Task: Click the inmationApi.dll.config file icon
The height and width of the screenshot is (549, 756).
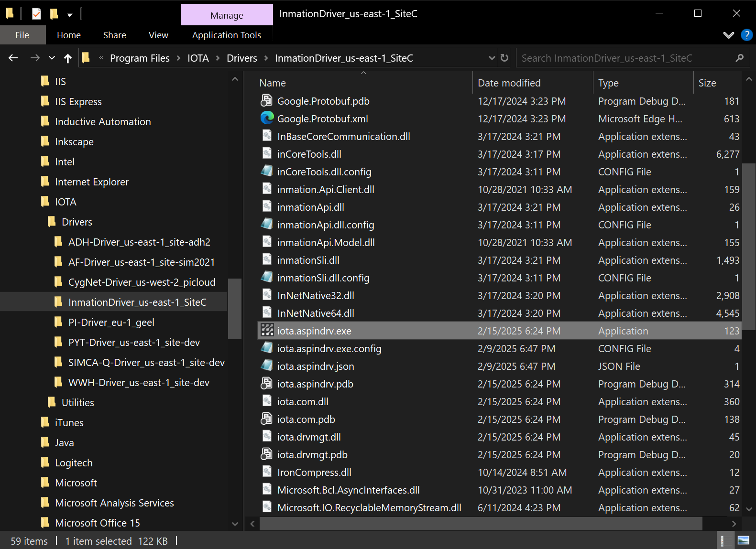Action: click(267, 224)
